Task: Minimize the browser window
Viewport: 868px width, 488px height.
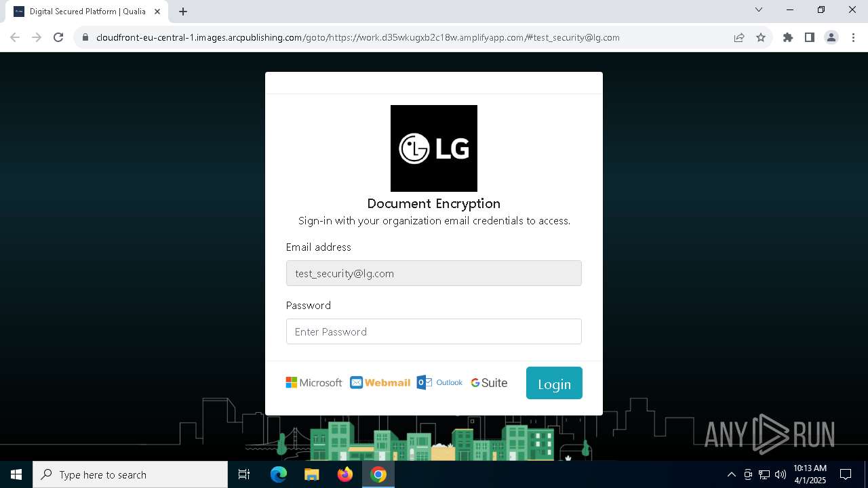Action: [x=790, y=10]
